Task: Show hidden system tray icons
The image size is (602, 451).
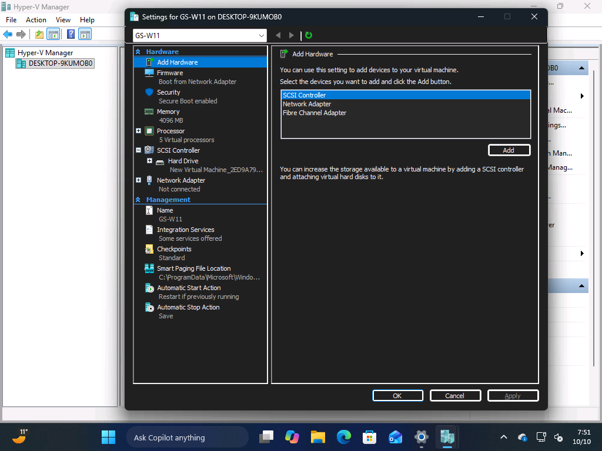Action: pyautogui.click(x=504, y=437)
